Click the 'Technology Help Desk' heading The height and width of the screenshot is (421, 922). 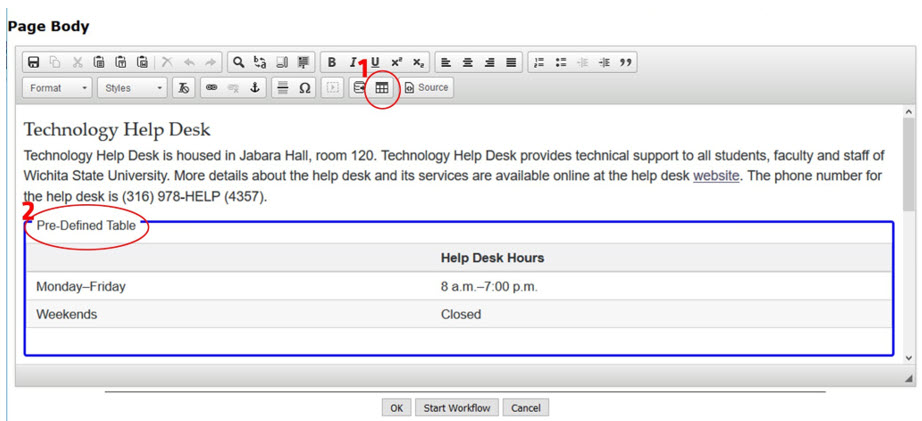pyautogui.click(x=117, y=129)
